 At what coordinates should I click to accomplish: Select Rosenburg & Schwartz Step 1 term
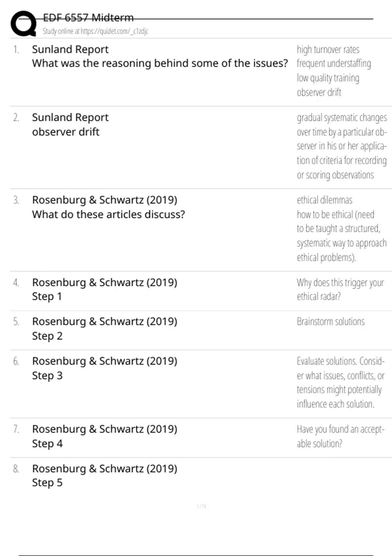tap(105, 289)
